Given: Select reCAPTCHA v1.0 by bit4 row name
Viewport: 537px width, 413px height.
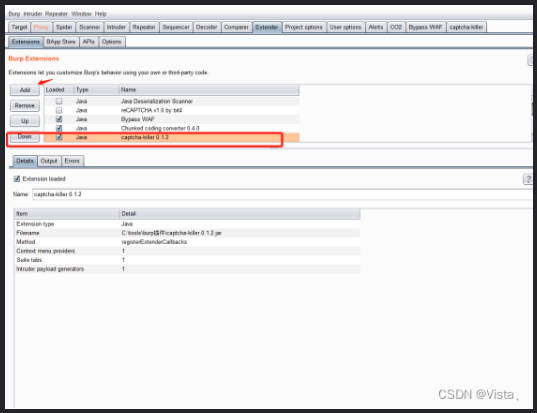Looking at the screenshot, I should point(151,110).
